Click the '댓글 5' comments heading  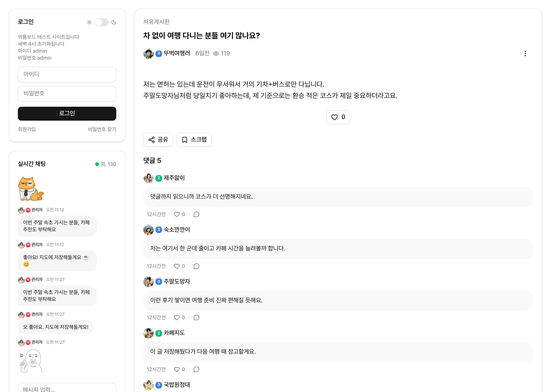[152, 161]
